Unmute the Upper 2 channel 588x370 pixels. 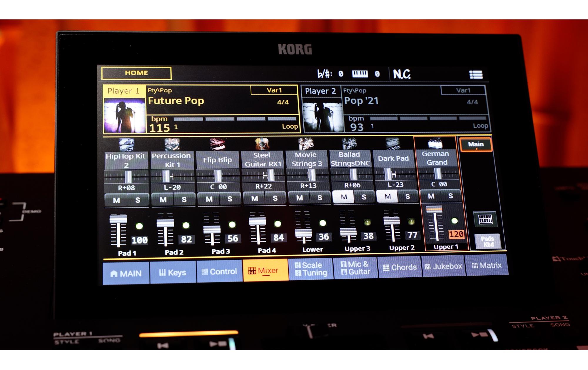point(387,196)
